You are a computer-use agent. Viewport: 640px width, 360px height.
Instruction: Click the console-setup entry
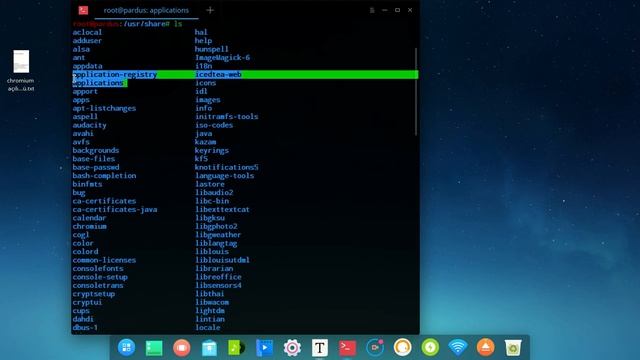point(100,277)
